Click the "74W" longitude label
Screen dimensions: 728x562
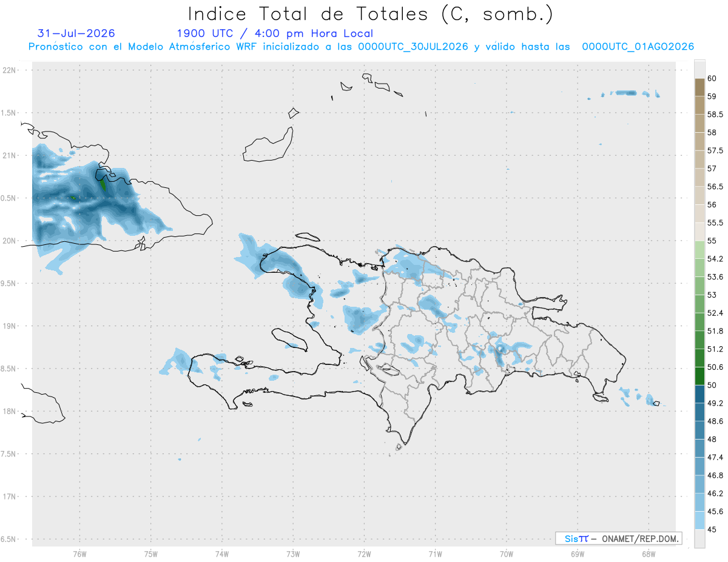click(221, 554)
